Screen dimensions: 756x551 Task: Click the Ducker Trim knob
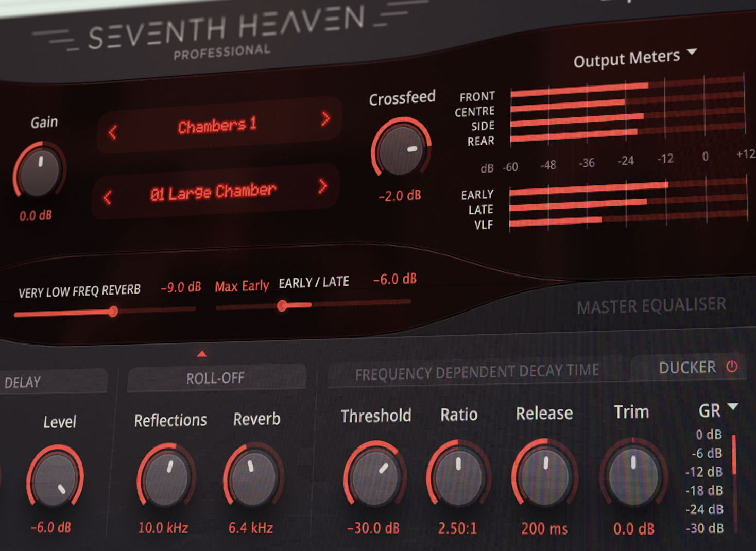click(633, 474)
